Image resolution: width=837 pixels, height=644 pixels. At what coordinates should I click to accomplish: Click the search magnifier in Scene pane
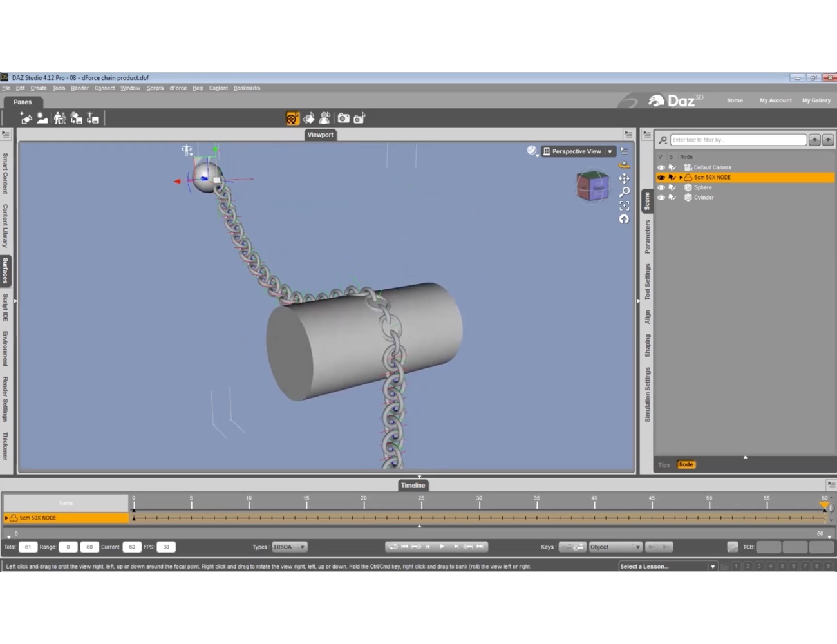(663, 140)
